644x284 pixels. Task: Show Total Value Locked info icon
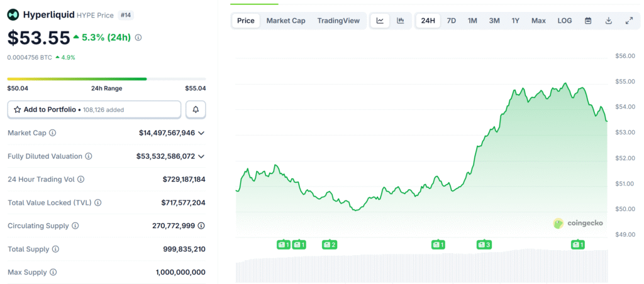98,203
